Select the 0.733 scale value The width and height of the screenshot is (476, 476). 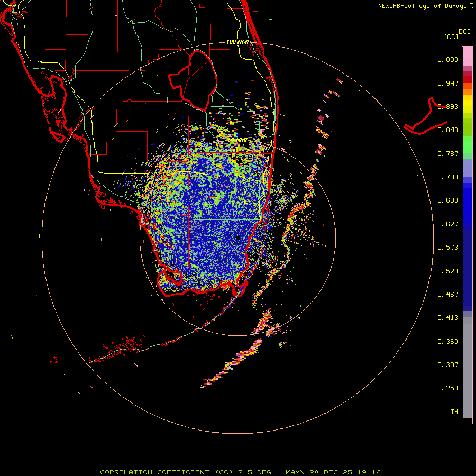pyautogui.click(x=448, y=177)
